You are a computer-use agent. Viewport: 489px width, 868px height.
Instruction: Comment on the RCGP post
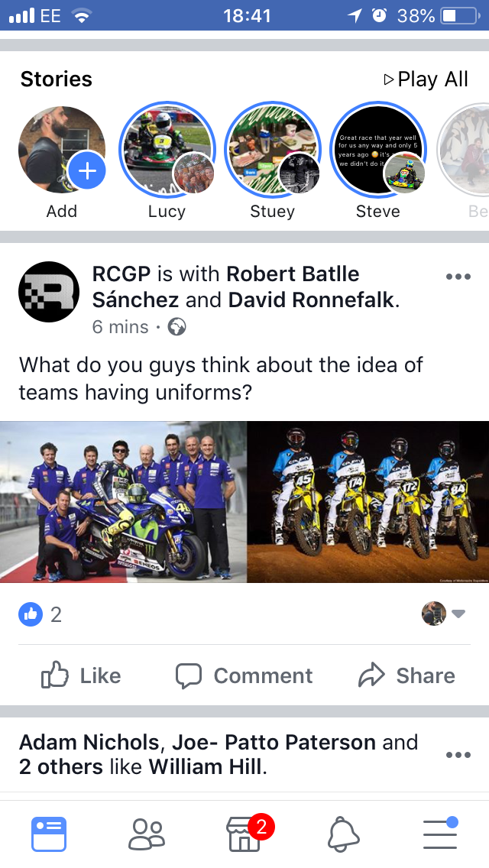pyautogui.click(x=244, y=675)
